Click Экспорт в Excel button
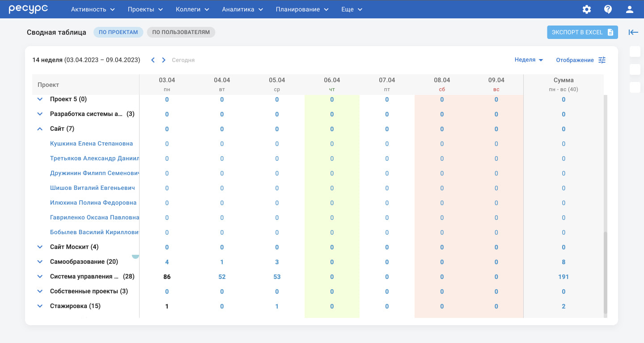 583,32
